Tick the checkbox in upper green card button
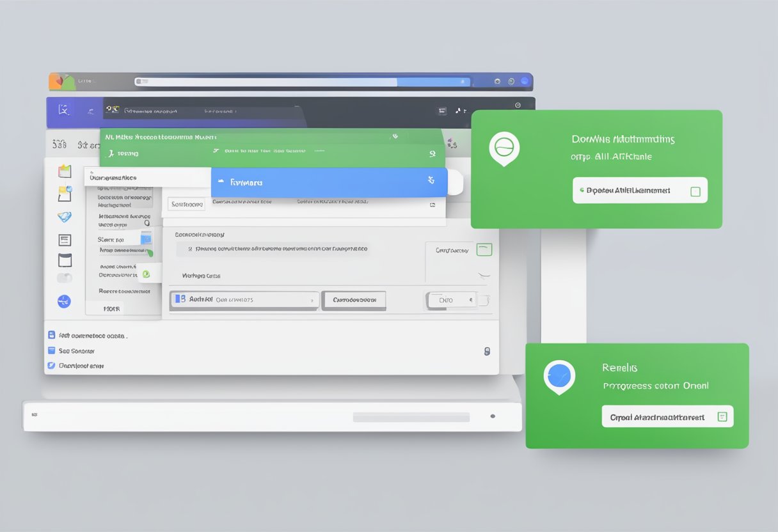 tap(695, 191)
